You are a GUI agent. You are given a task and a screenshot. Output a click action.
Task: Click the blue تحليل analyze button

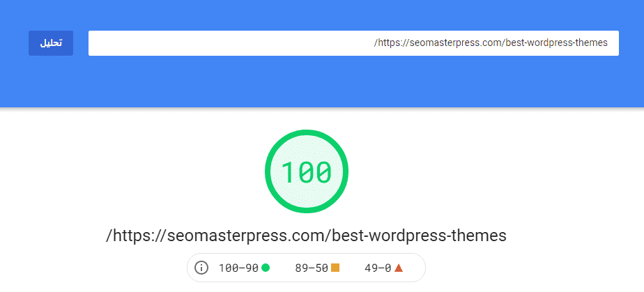pos(51,43)
